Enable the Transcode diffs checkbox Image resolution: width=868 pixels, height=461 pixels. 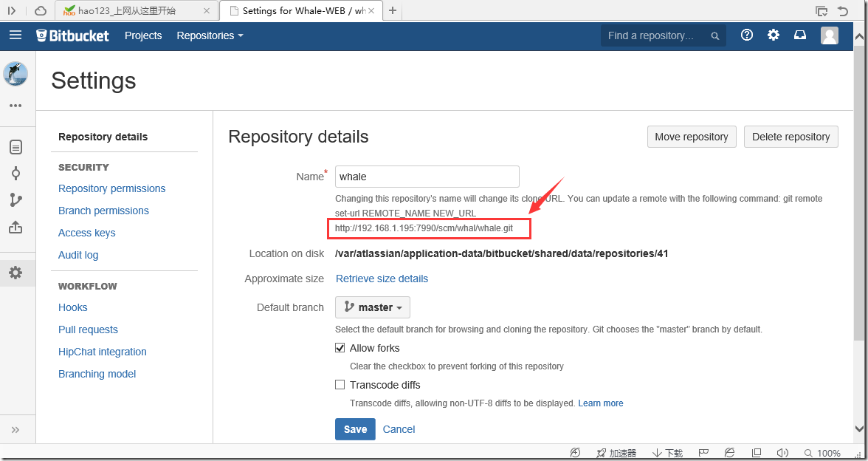(x=340, y=384)
